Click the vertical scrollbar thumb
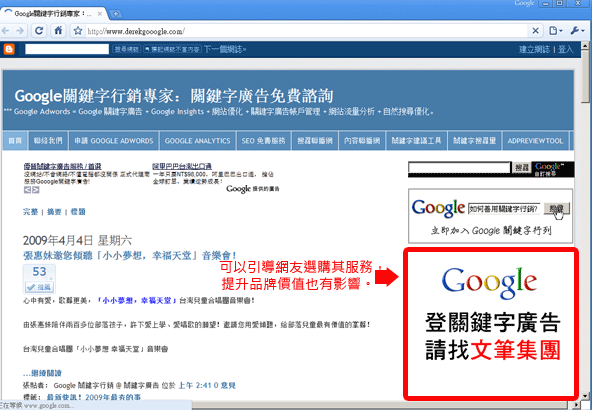The image size is (592, 410). 586,77
